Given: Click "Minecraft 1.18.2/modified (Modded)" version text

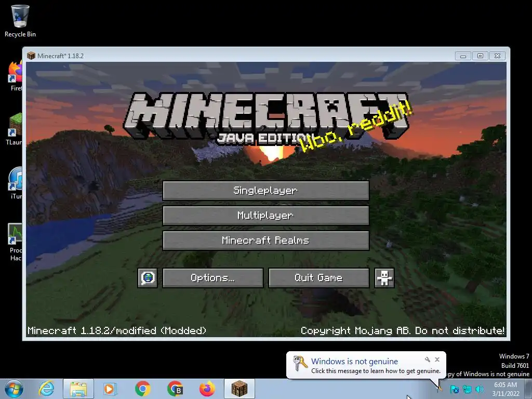Looking at the screenshot, I should coord(117,330).
